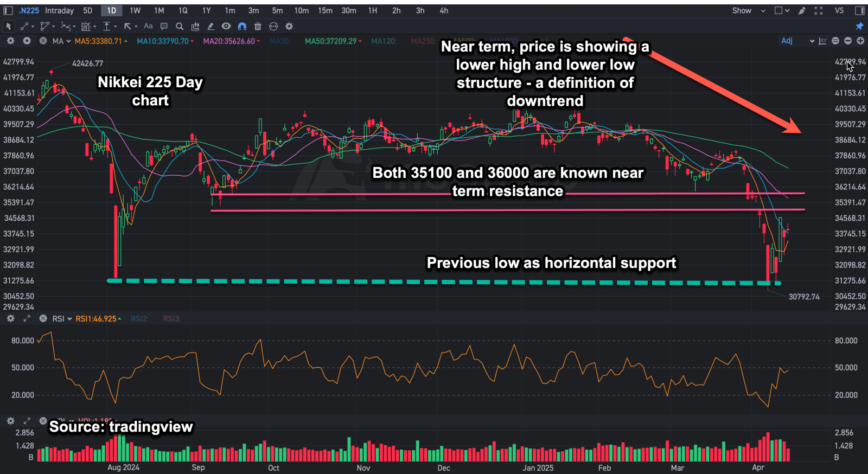Open the indicators chart icon
Image resolution: width=868 pixels, height=474 pixels.
coord(195,26)
